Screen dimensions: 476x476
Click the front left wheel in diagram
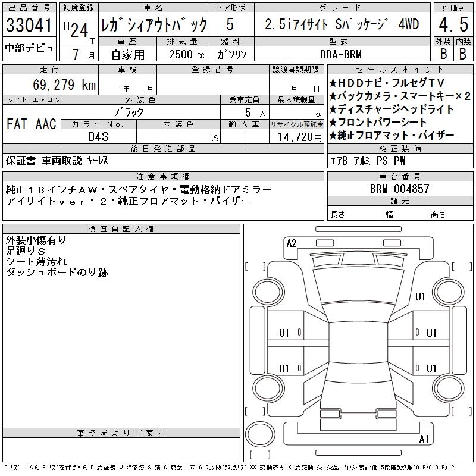coord(268,292)
